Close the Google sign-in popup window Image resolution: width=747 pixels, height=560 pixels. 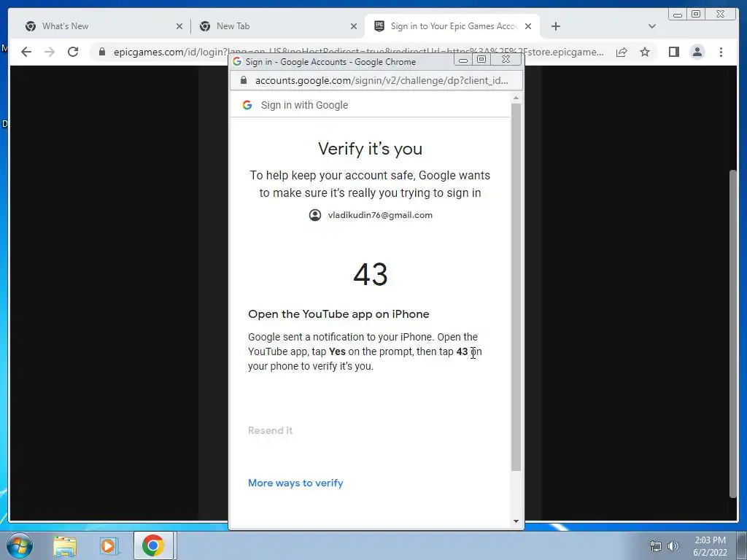pos(506,60)
